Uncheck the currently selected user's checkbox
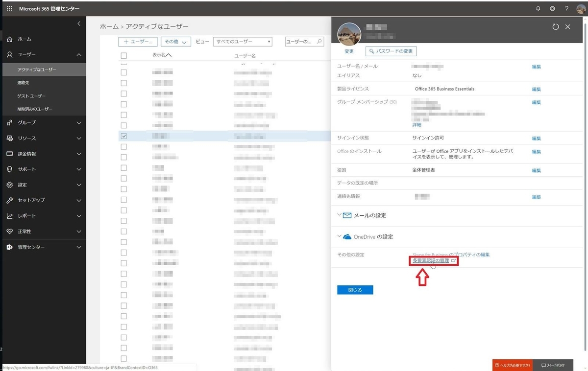The height and width of the screenshot is (371, 588). pyautogui.click(x=124, y=136)
